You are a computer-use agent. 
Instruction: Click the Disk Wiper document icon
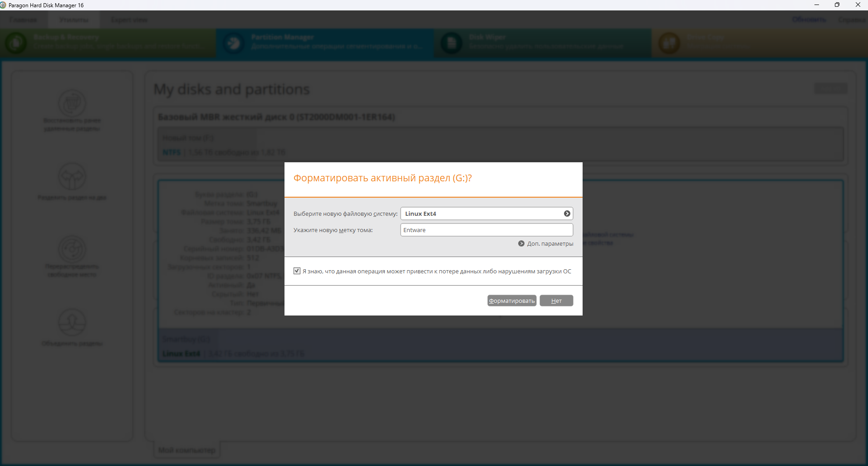451,43
